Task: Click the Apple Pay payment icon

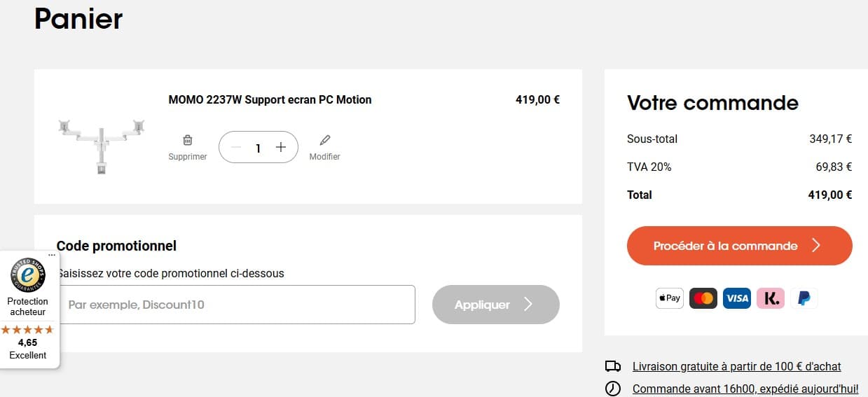Action: pyautogui.click(x=670, y=298)
